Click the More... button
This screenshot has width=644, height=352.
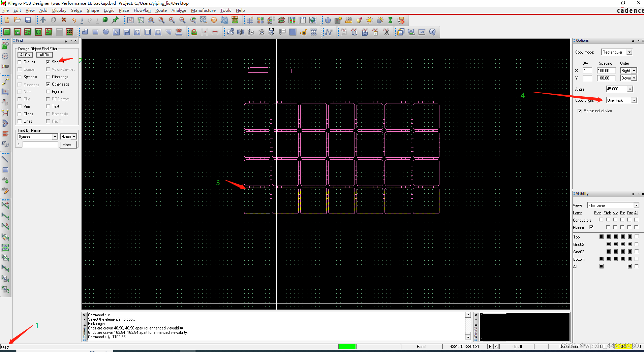[x=68, y=145]
